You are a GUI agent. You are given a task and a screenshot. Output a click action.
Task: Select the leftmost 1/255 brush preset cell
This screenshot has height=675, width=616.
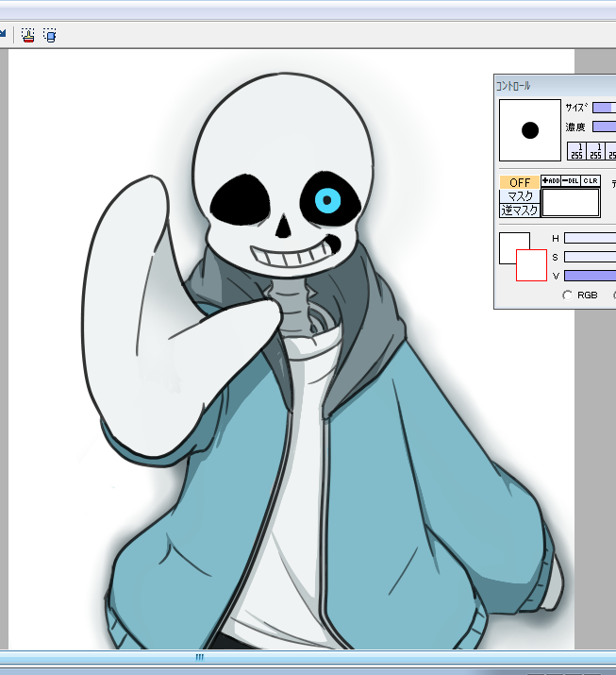click(x=576, y=151)
